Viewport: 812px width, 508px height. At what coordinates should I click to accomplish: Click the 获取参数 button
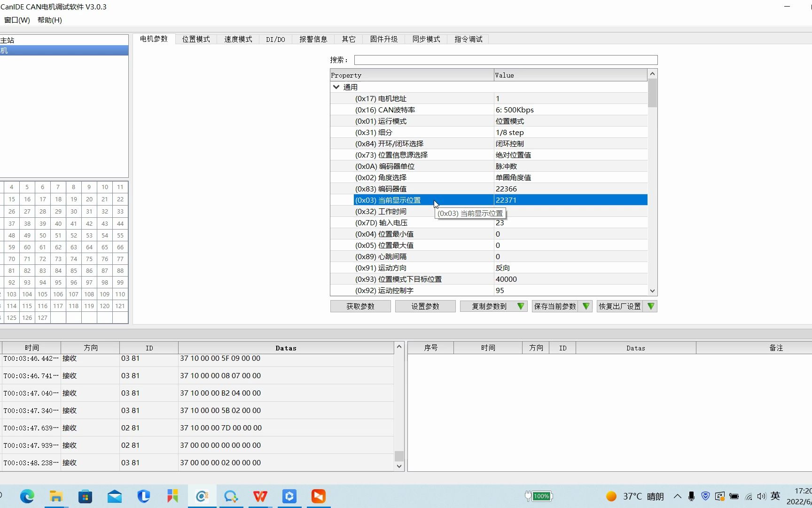360,306
